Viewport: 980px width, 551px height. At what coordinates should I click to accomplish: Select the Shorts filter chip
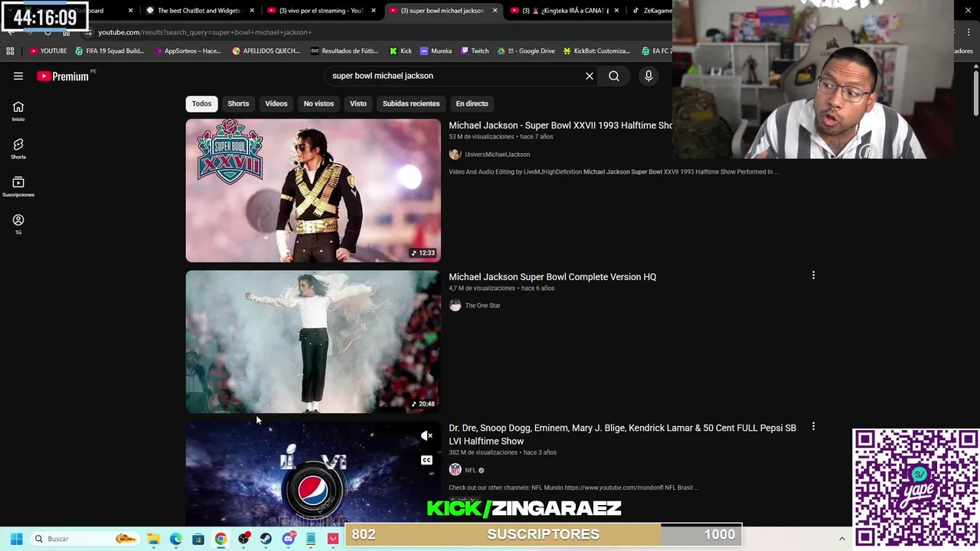click(x=238, y=103)
